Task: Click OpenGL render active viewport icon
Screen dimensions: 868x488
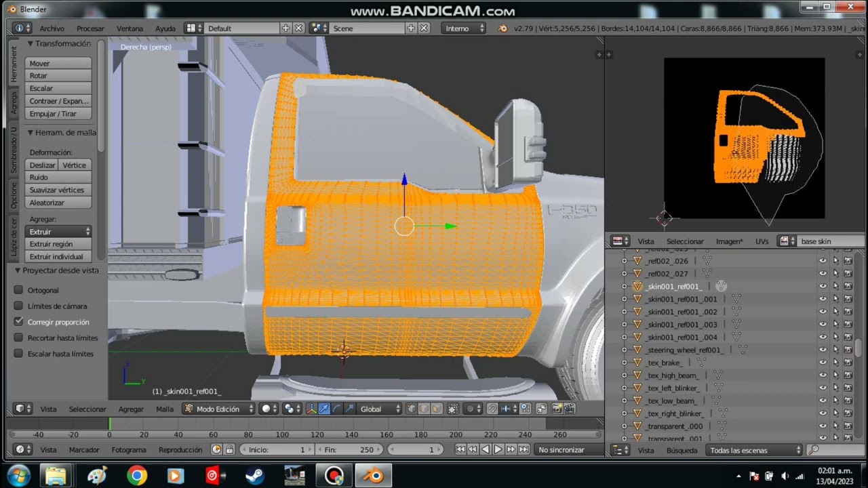Action: [x=557, y=409]
